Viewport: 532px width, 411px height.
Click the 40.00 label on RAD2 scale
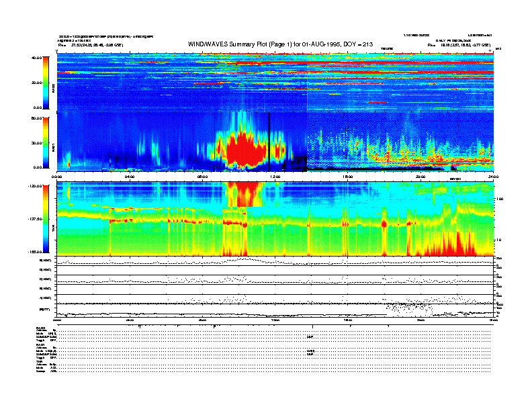(x=37, y=58)
